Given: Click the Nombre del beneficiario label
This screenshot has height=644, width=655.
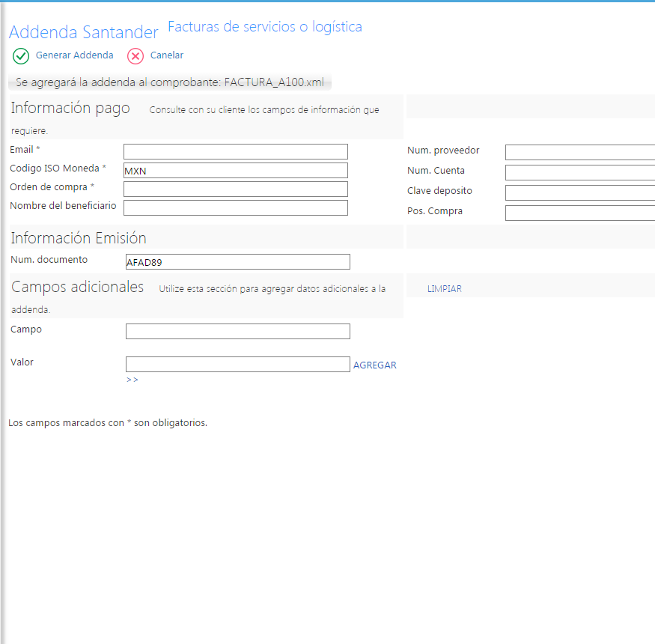Looking at the screenshot, I should [63, 206].
